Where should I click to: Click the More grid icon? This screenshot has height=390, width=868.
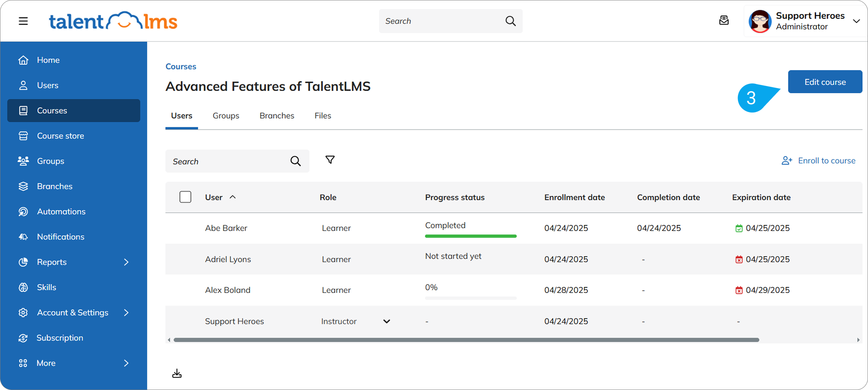(23, 363)
